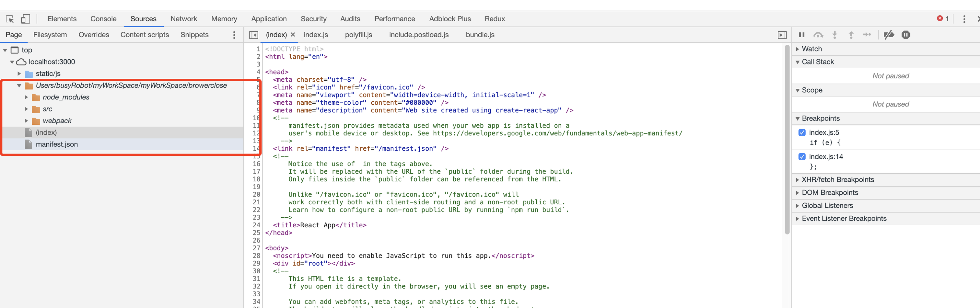The image size is (980, 308).
Task: Collapse the top frame tree node
Action: coord(5,50)
